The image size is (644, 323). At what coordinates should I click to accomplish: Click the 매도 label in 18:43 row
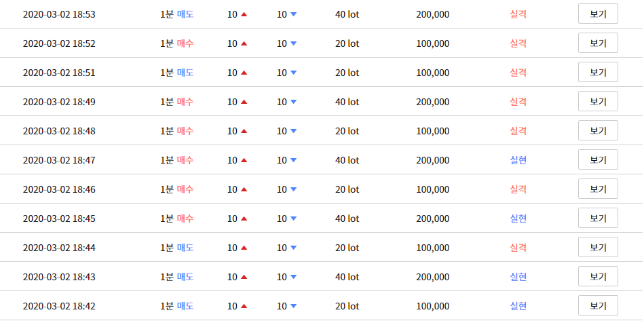[x=185, y=277]
